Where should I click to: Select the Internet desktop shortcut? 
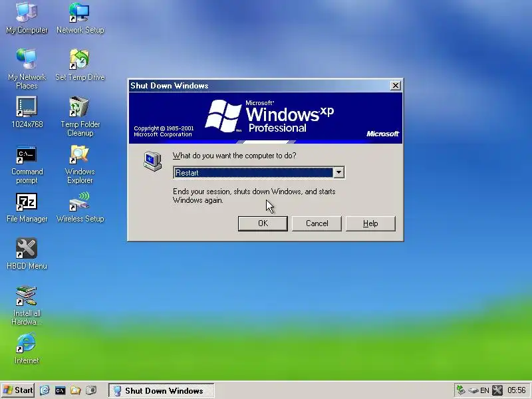point(27,348)
